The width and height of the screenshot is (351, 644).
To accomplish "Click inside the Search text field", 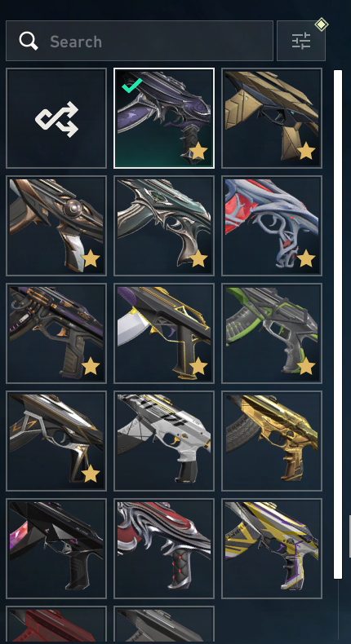I will 140,41.
